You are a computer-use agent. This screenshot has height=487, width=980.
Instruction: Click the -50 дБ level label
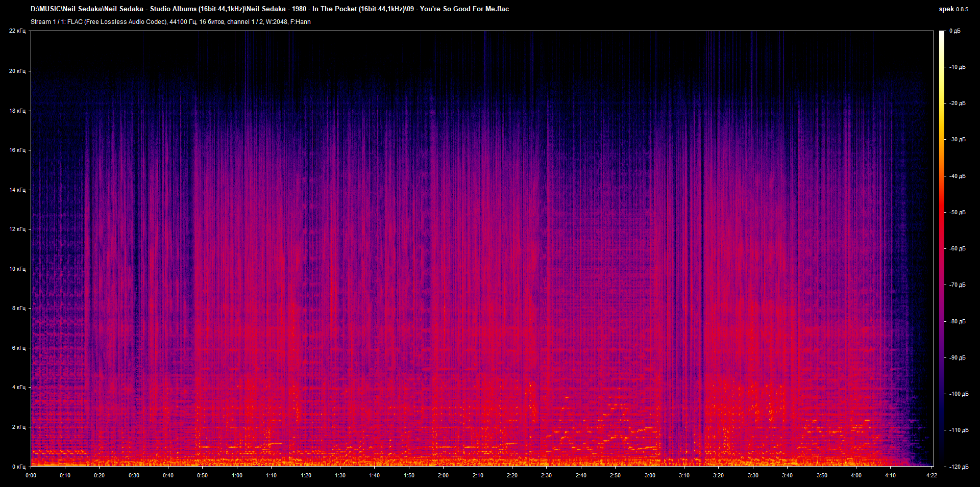click(x=957, y=213)
